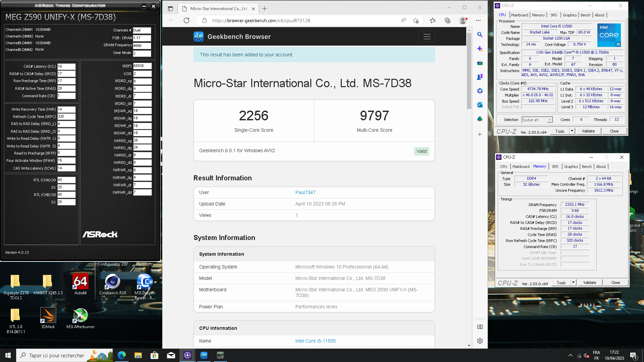Open the Paul7347 user link
This screenshot has height=362, width=644.
pos(305,192)
